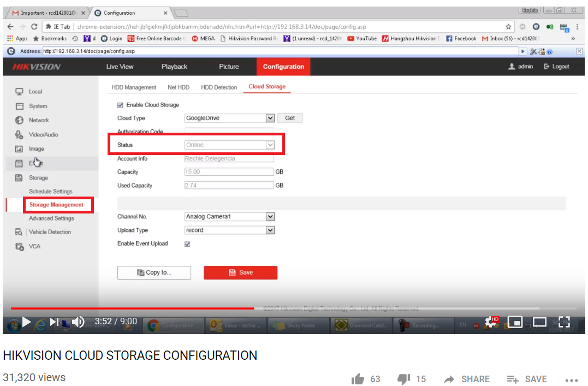
Task: Open the Channel No. dropdown
Action: click(x=270, y=217)
